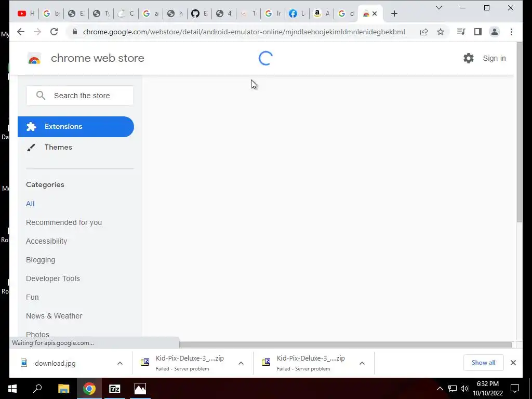Choose the Fun category
This screenshot has height=399, width=532.
32,297
